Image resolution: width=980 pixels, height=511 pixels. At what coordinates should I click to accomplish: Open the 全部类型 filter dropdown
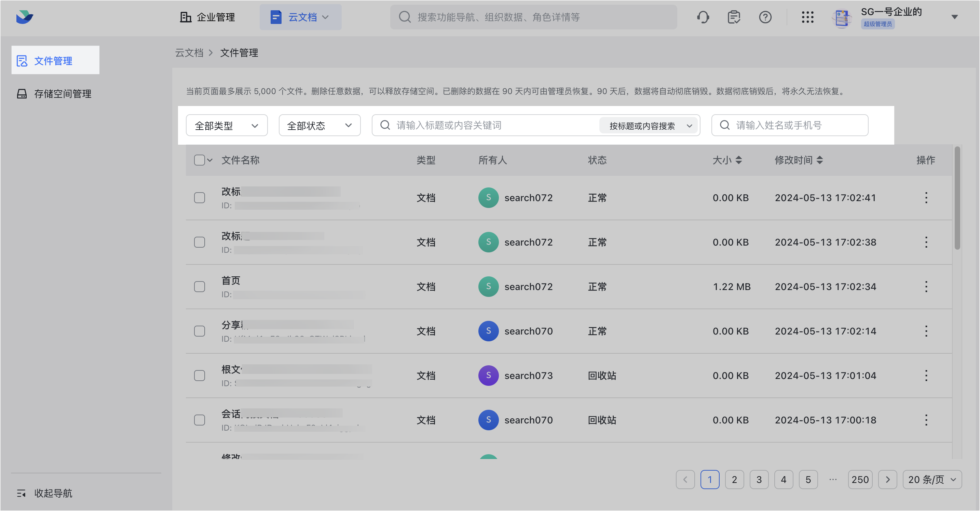pos(227,125)
